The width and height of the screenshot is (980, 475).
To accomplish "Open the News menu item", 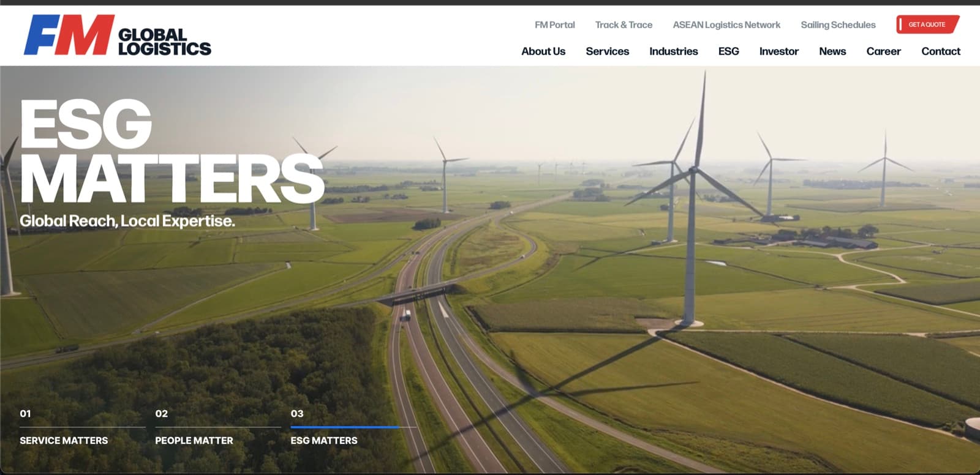I will 832,51.
